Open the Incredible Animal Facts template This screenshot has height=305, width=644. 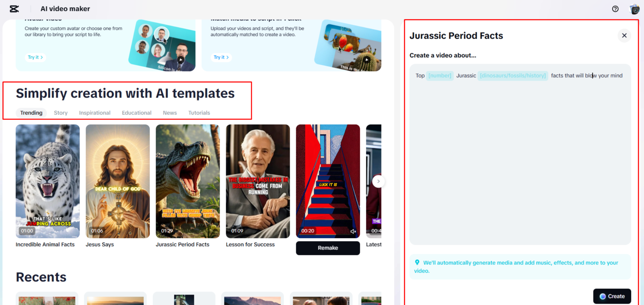(x=48, y=181)
